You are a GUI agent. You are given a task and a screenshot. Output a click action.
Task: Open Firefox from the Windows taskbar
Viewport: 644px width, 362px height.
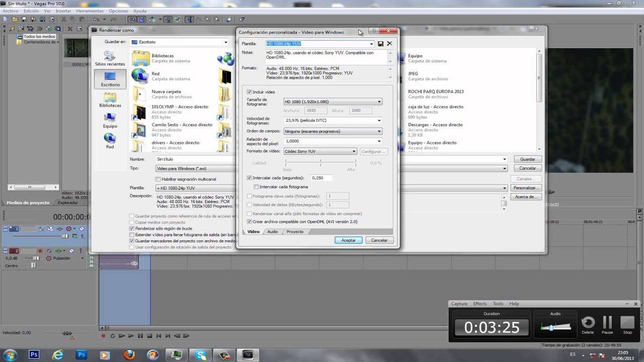coord(129,355)
